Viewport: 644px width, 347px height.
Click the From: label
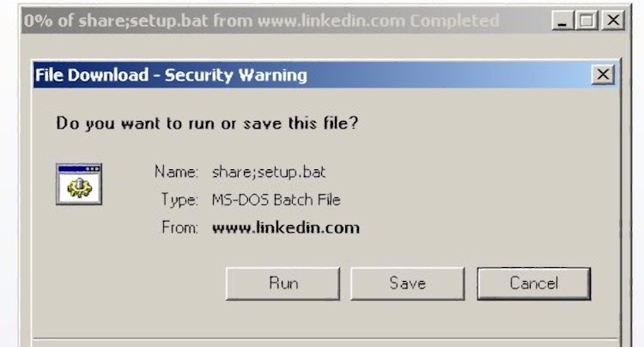[x=179, y=228]
